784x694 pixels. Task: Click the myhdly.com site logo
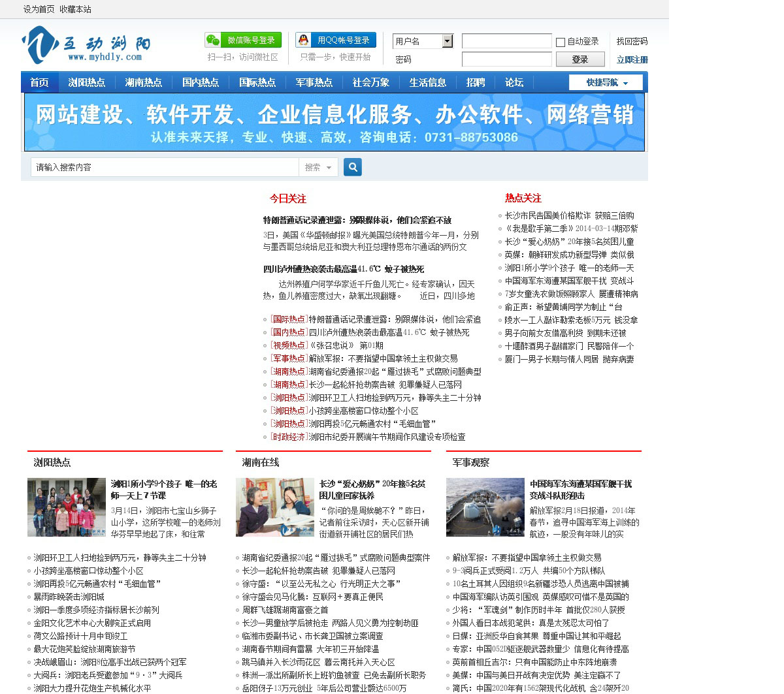point(86,46)
